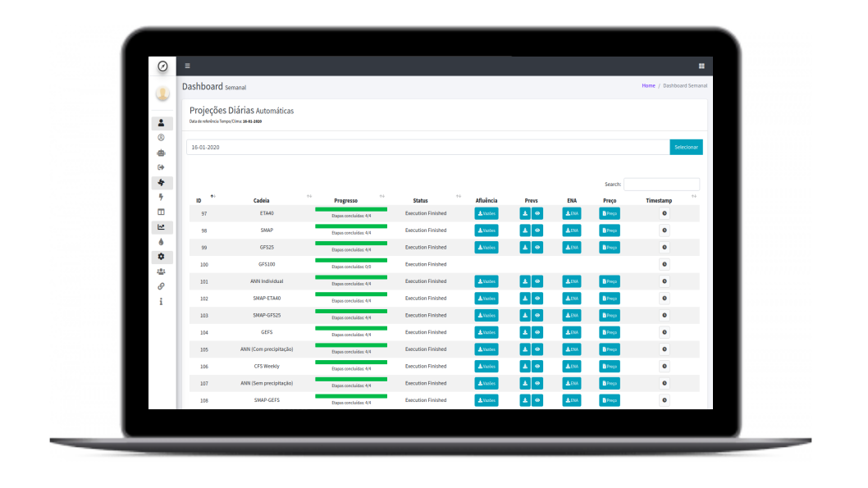Click the table Search input field
Screen dimensions: 868x488
[x=661, y=185]
